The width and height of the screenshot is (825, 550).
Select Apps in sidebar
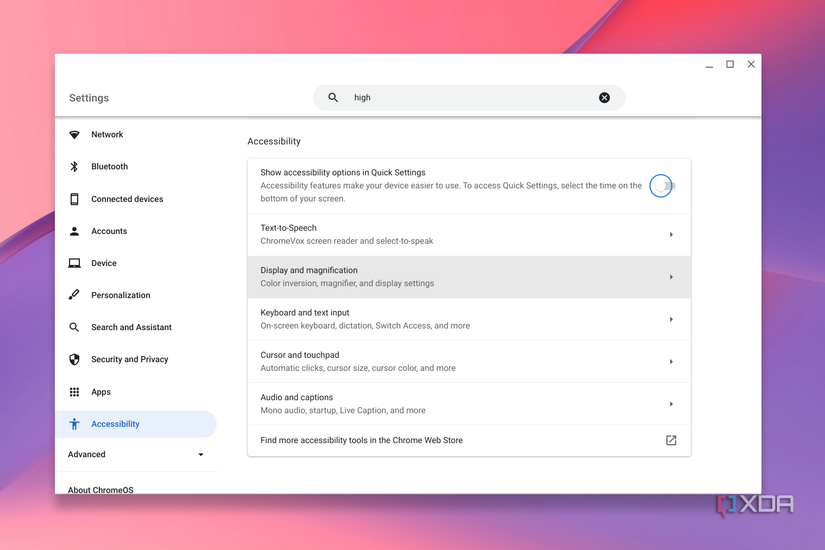point(100,392)
